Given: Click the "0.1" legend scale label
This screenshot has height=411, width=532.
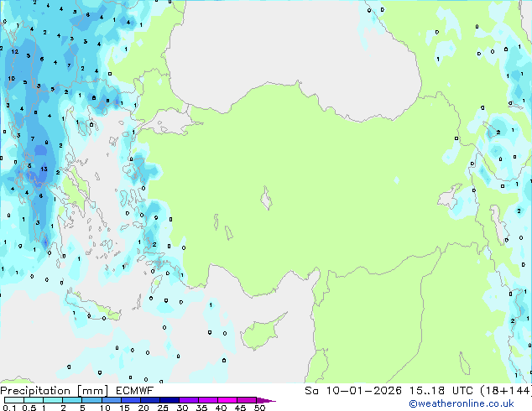Looking at the screenshot, I should (9, 408).
